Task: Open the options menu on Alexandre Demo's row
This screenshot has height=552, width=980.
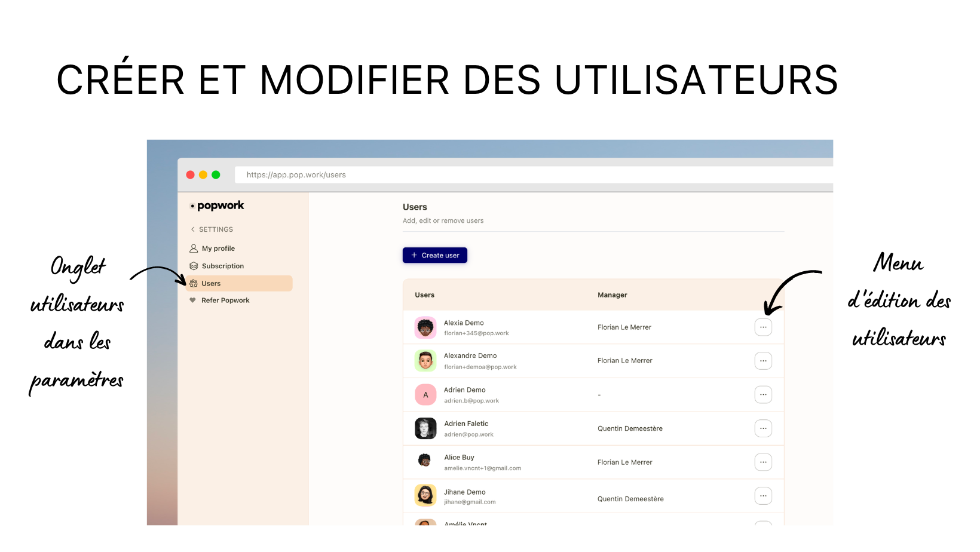Action: click(x=763, y=360)
